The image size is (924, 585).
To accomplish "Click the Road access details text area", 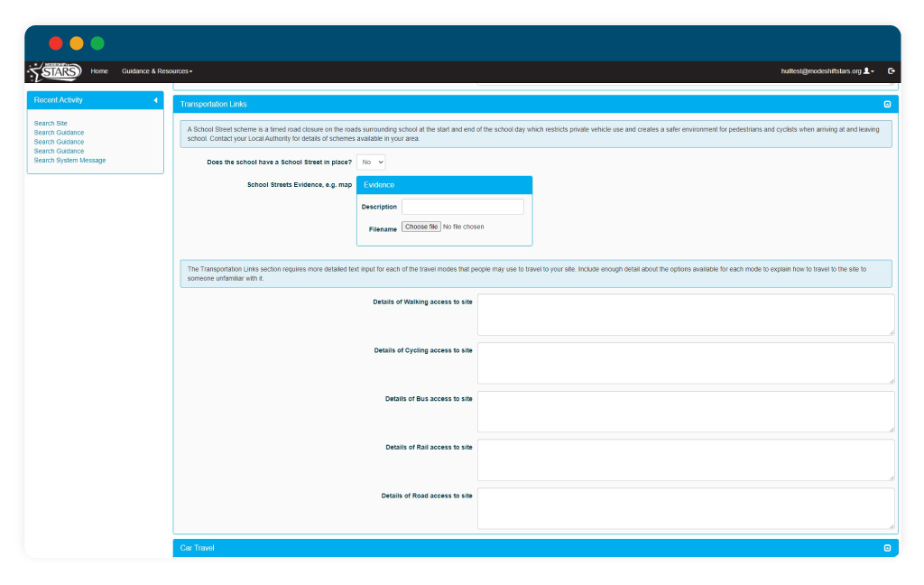I will tap(686, 508).
